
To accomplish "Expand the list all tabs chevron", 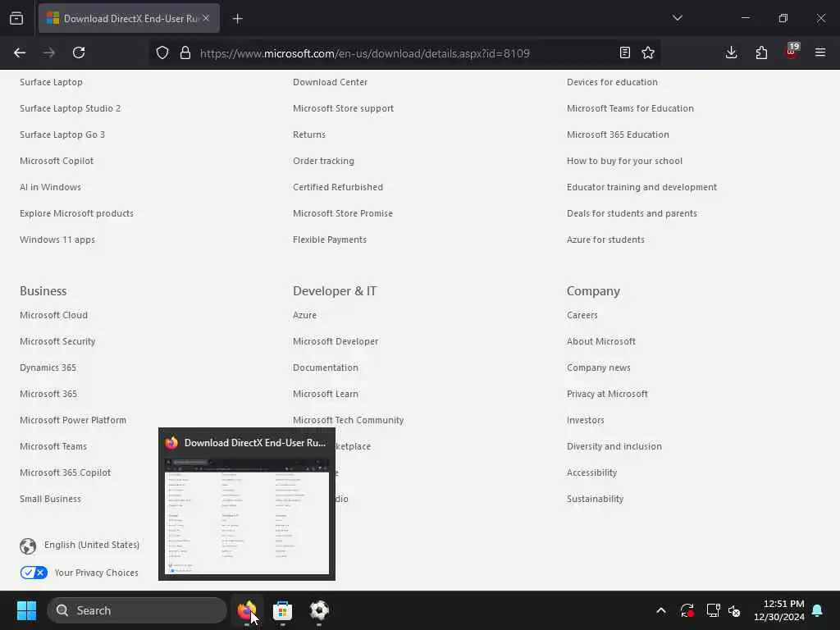I will tap(677, 18).
